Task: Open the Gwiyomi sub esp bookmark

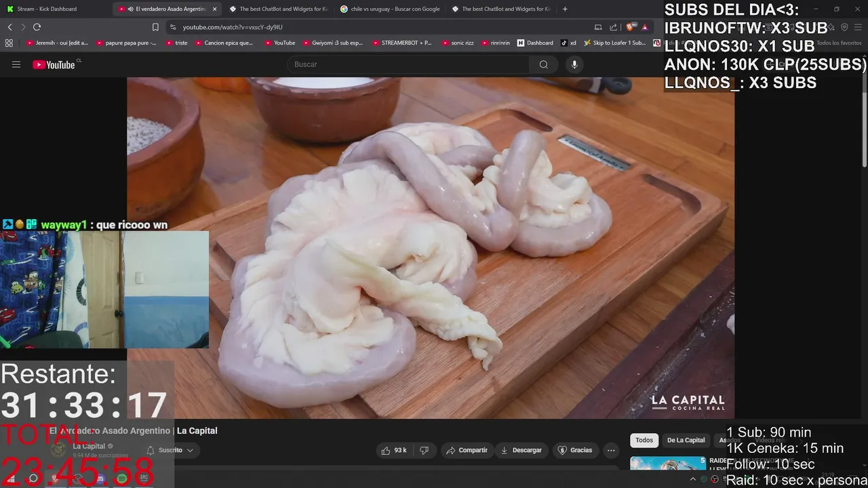Action: [332, 43]
